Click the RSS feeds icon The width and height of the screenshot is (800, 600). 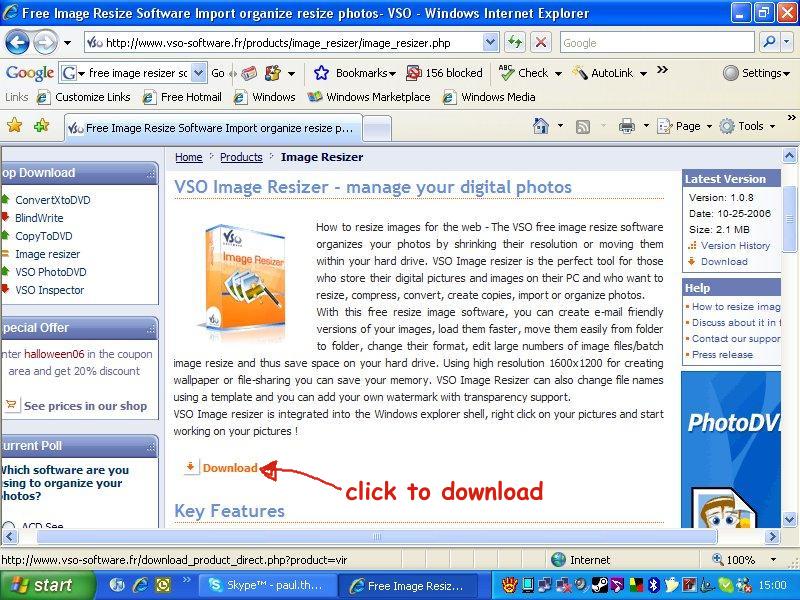(x=582, y=127)
